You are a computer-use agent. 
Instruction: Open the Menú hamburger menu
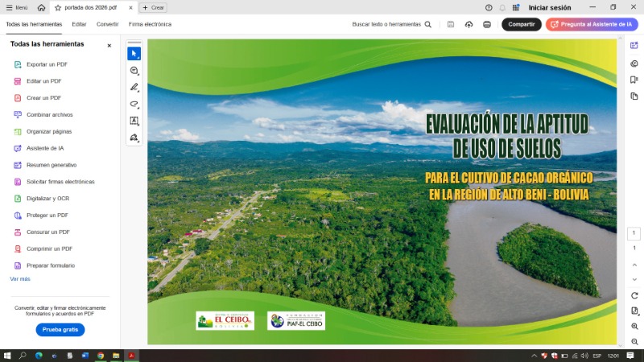(x=16, y=7)
